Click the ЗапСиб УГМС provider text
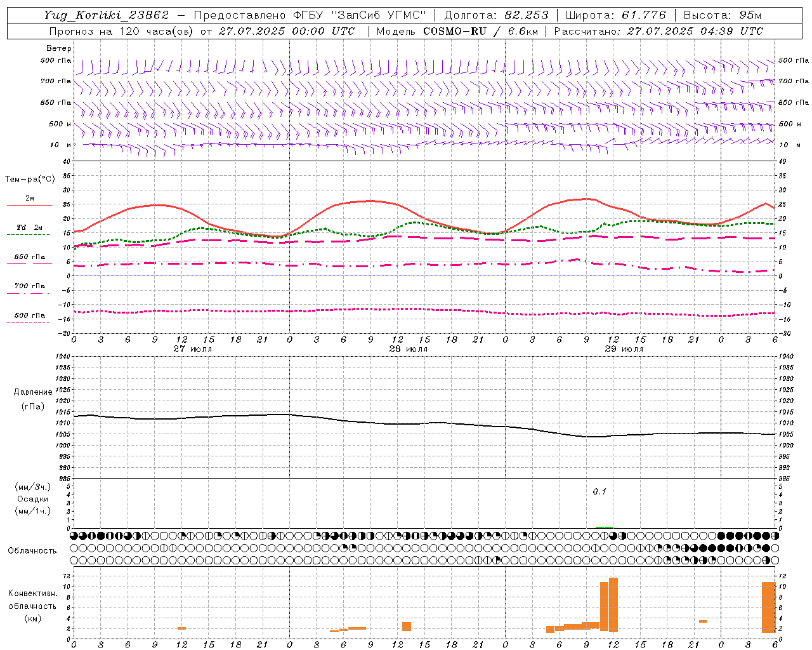812x650 pixels. [379, 15]
